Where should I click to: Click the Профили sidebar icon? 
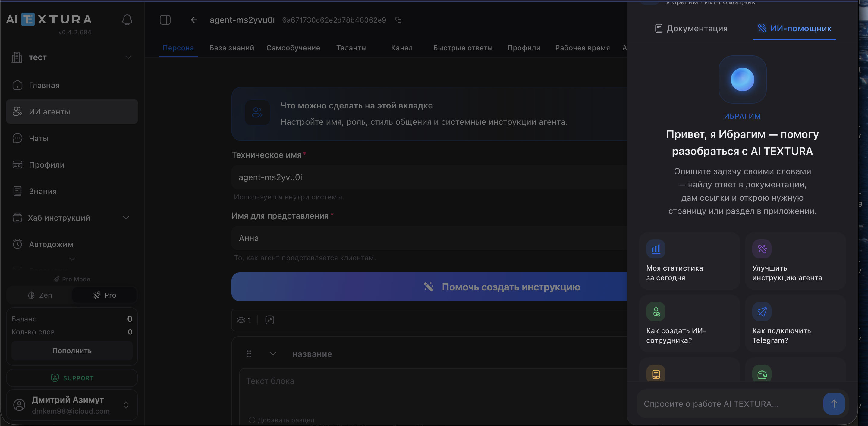(17, 165)
